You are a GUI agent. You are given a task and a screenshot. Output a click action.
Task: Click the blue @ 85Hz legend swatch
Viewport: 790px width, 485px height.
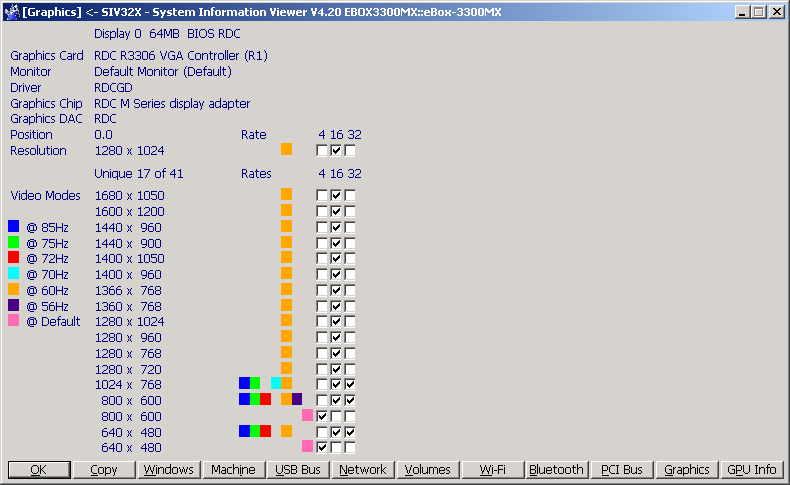pyautogui.click(x=13, y=226)
